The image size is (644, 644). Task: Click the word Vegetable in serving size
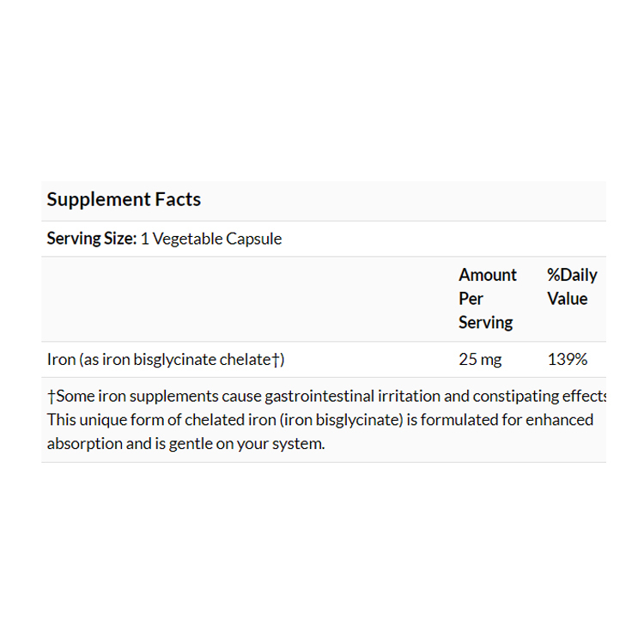click(x=186, y=239)
